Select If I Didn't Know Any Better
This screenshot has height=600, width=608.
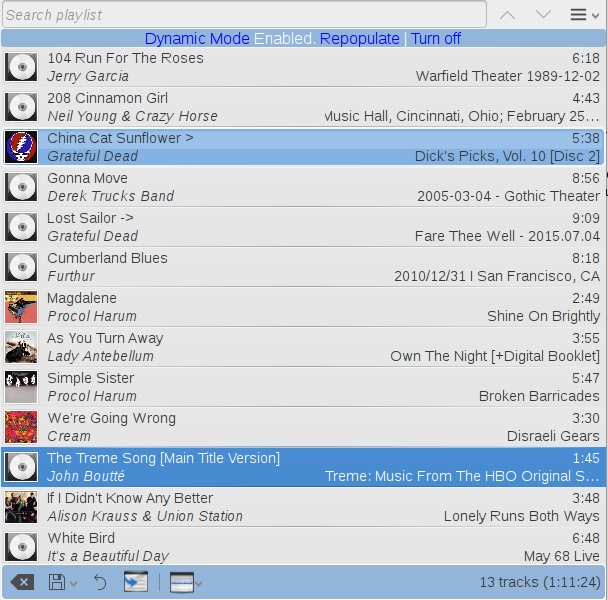130,498
